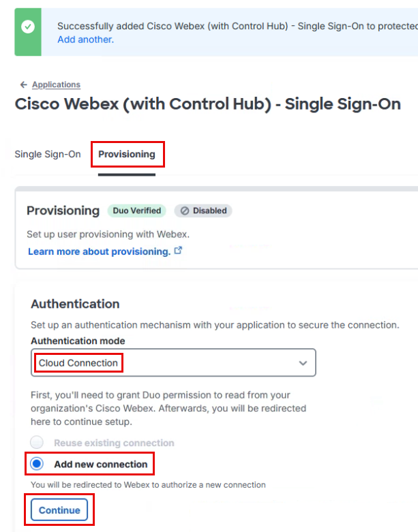Screen dimensions: 418x532
Task: Click the Add another link
Action: (x=85, y=40)
